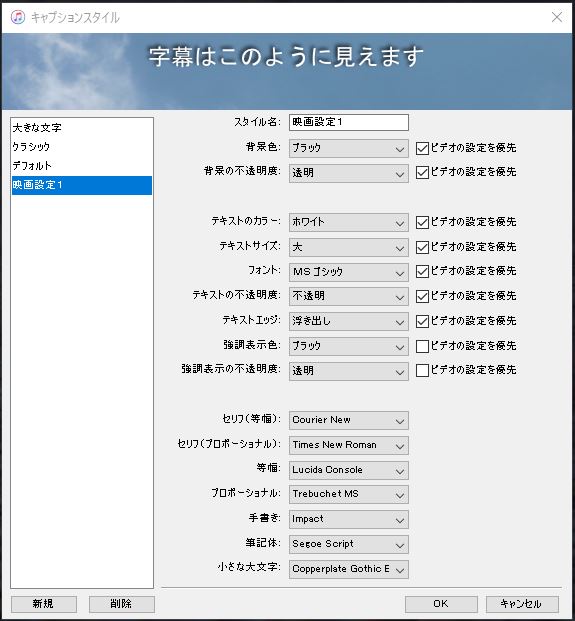The width and height of the screenshot is (575, 621).
Task: Click the iTunes icon in title bar
Action: pyautogui.click(x=18, y=17)
